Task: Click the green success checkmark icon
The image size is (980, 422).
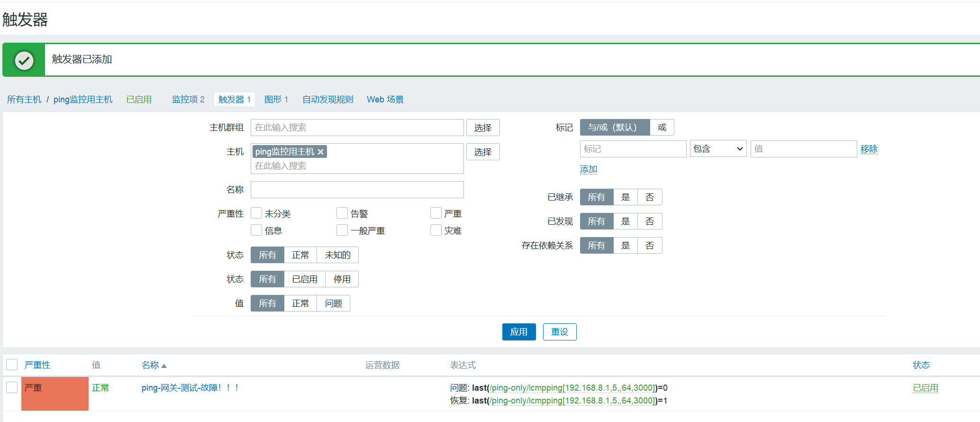Action: coord(24,60)
